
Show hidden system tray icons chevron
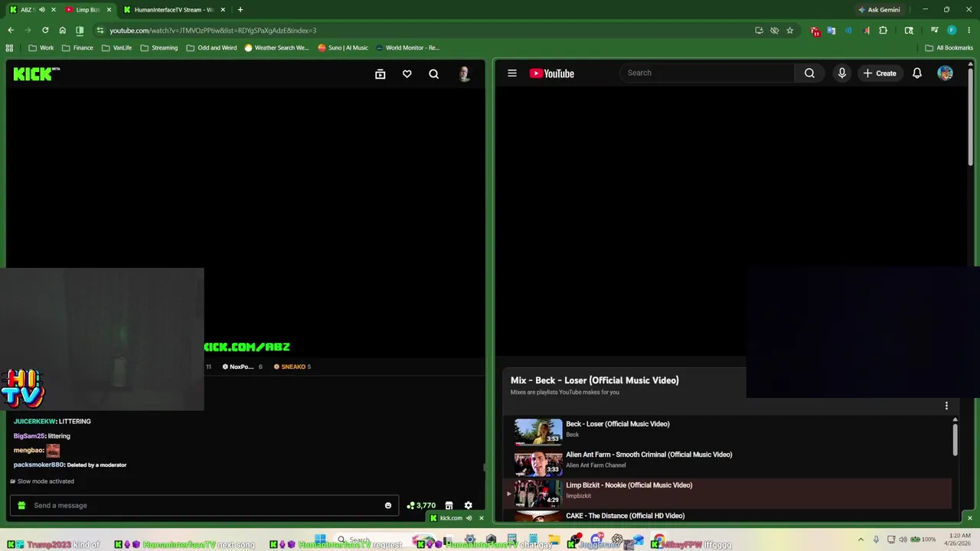click(861, 540)
